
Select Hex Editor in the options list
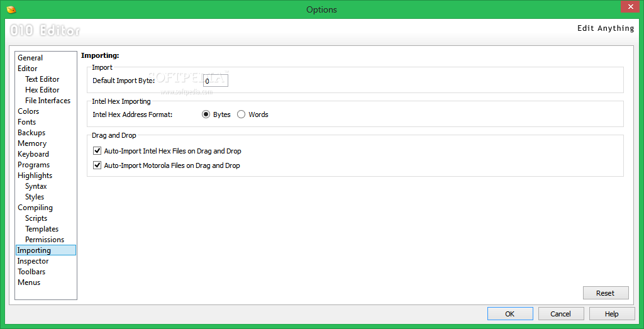[42, 90]
